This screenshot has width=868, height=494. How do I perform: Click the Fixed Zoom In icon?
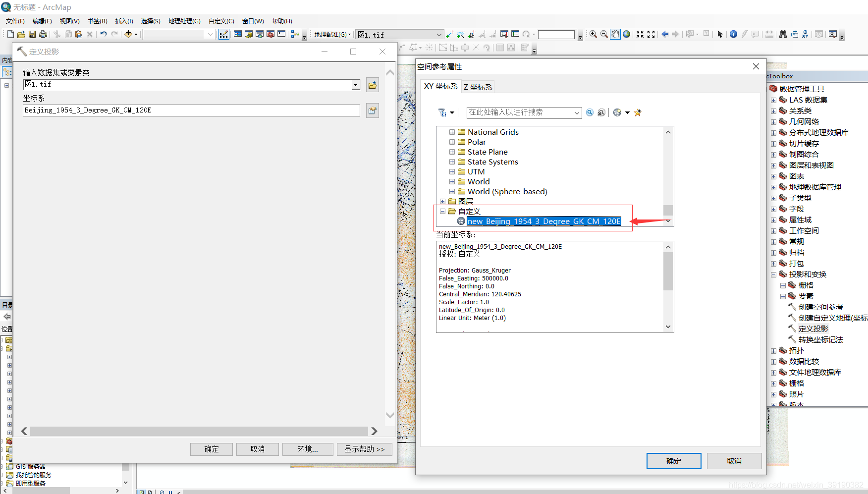pos(640,34)
